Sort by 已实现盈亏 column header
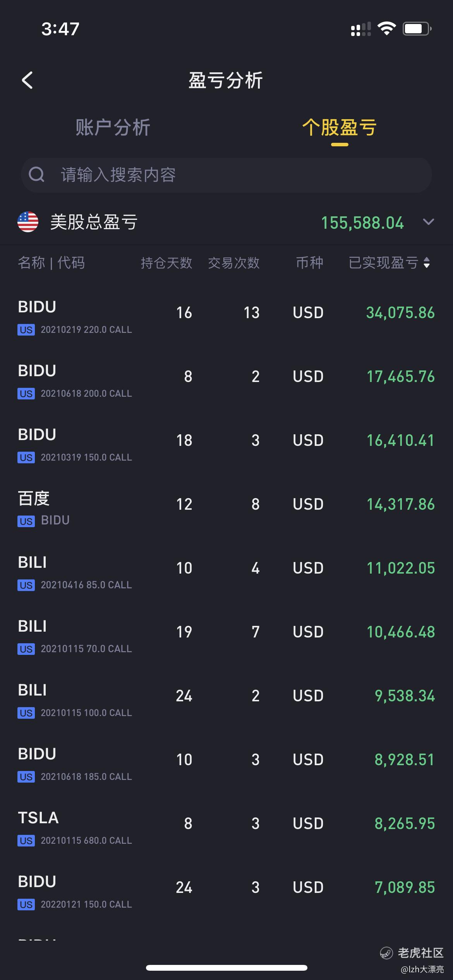Viewport: 453px width, 980px height. point(383,262)
